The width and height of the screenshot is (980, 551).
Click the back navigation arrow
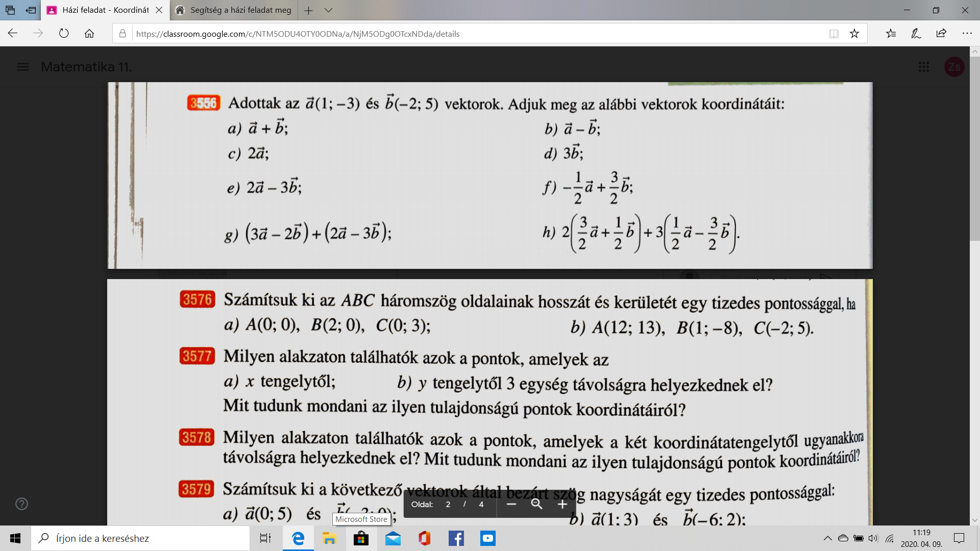coord(13,34)
